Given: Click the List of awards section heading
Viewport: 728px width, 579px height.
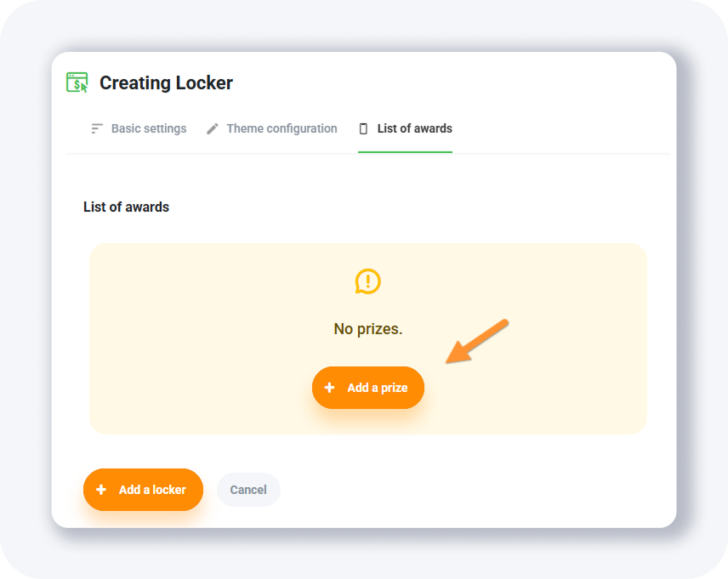Looking at the screenshot, I should (x=126, y=207).
